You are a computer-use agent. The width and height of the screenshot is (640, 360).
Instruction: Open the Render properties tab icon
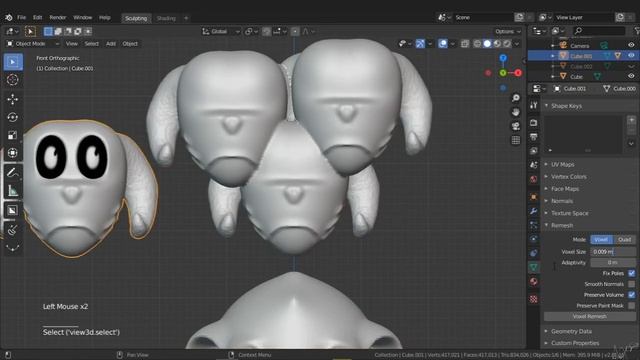534,123
